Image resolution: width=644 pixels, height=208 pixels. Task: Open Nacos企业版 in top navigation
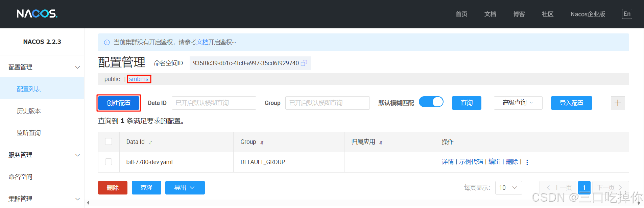click(x=588, y=14)
